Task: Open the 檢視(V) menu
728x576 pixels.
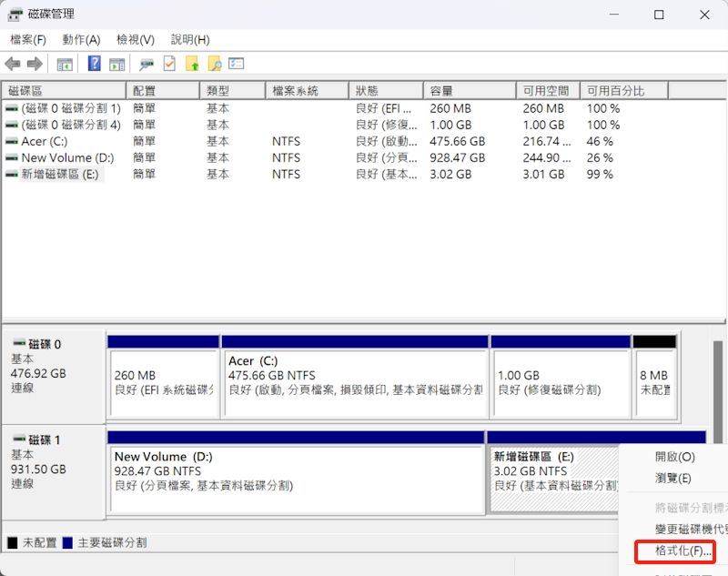Action: pyautogui.click(x=135, y=40)
